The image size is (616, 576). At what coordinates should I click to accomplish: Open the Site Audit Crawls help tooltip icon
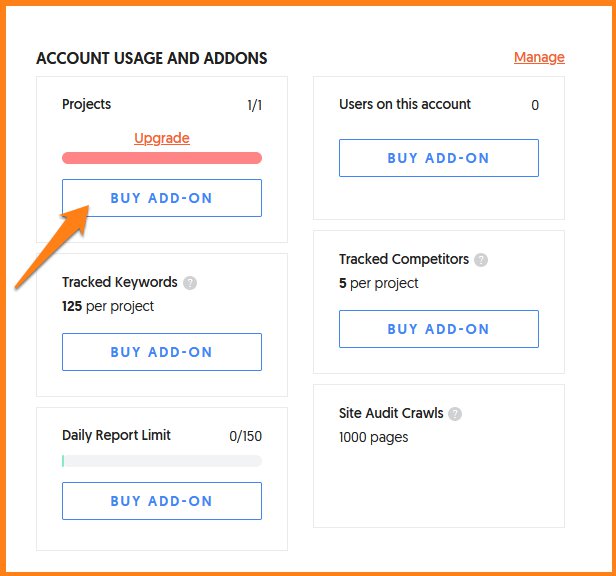pyautogui.click(x=455, y=414)
